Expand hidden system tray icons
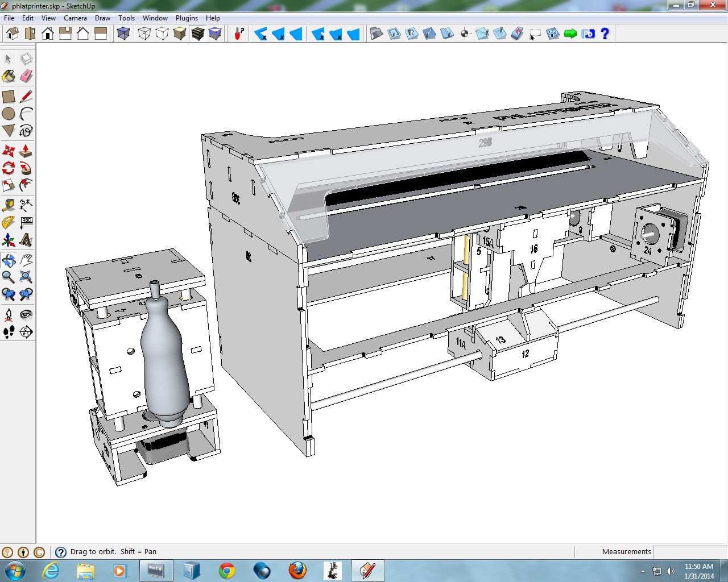Viewport: 728px width, 582px height. [x=643, y=571]
